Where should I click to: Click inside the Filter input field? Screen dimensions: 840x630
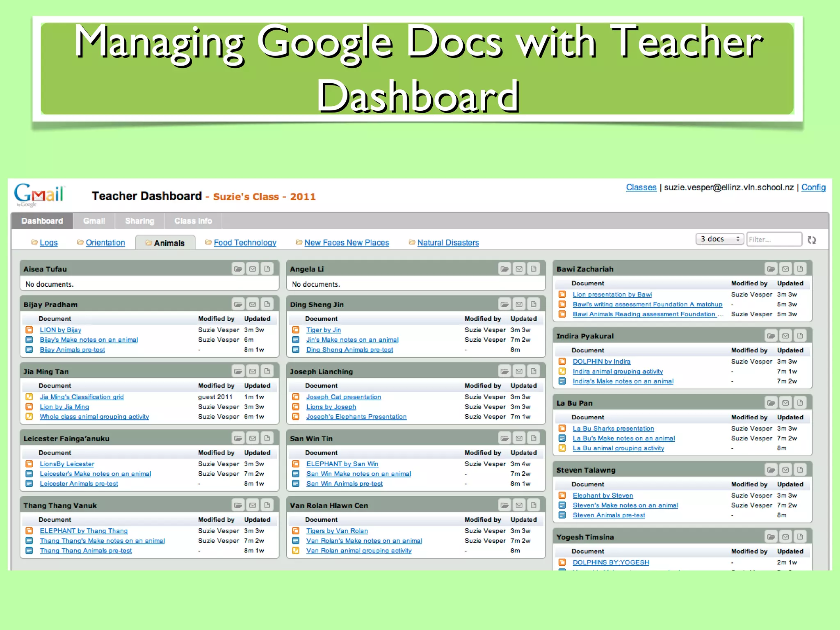(x=774, y=239)
